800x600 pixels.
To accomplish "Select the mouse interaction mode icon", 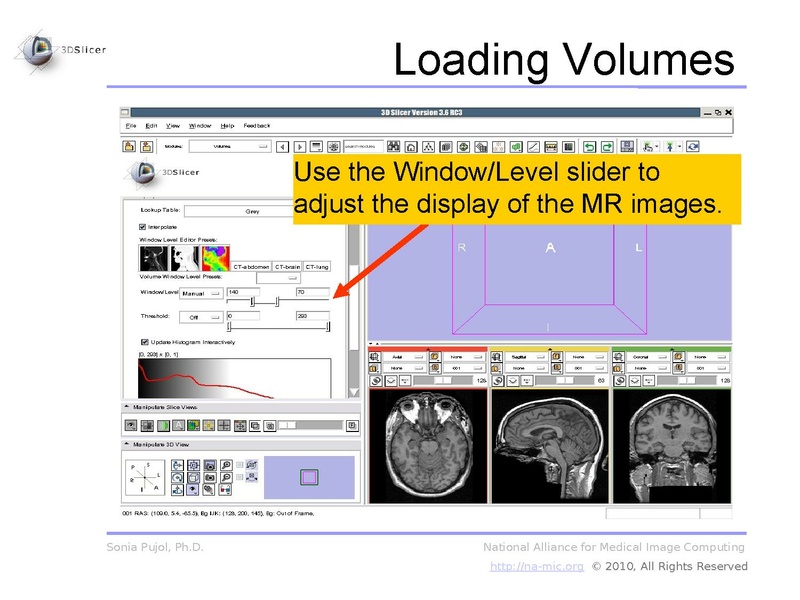I will 647,147.
